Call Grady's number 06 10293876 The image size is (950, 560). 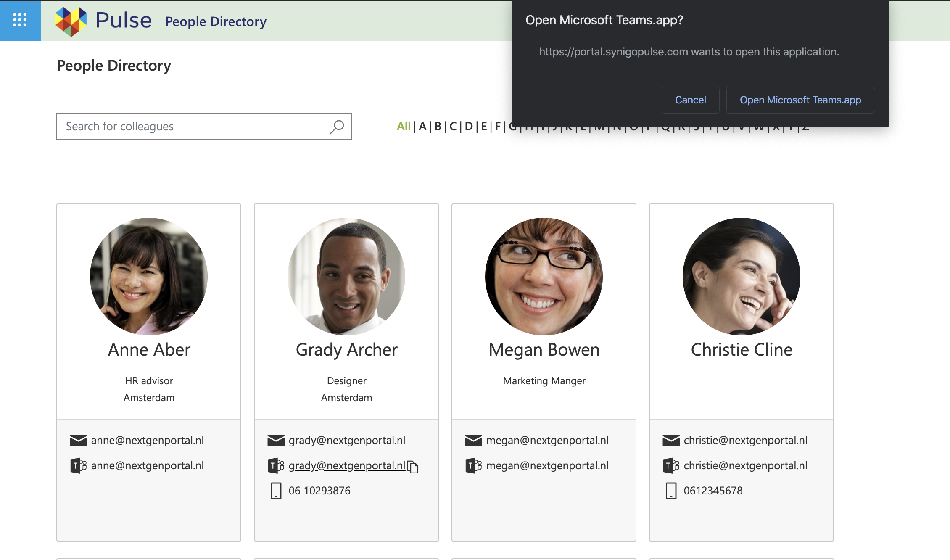319,491
